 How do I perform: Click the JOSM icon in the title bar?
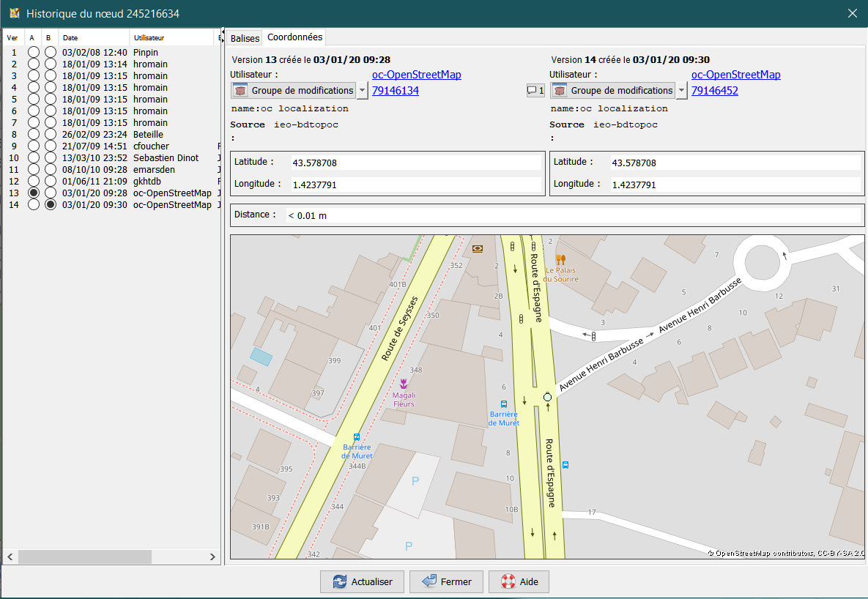[13, 13]
